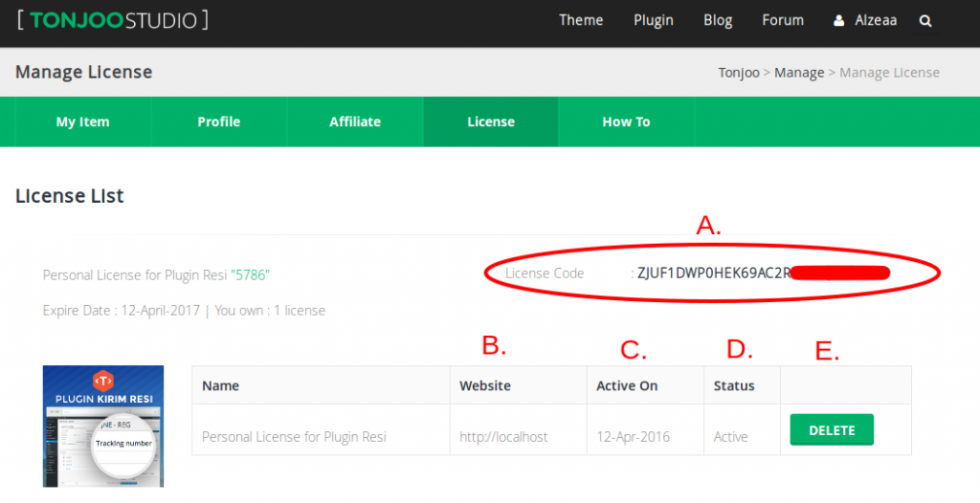Viewport: 980px width, 503px height.
Task: Select the License tab
Action: coord(491,121)
